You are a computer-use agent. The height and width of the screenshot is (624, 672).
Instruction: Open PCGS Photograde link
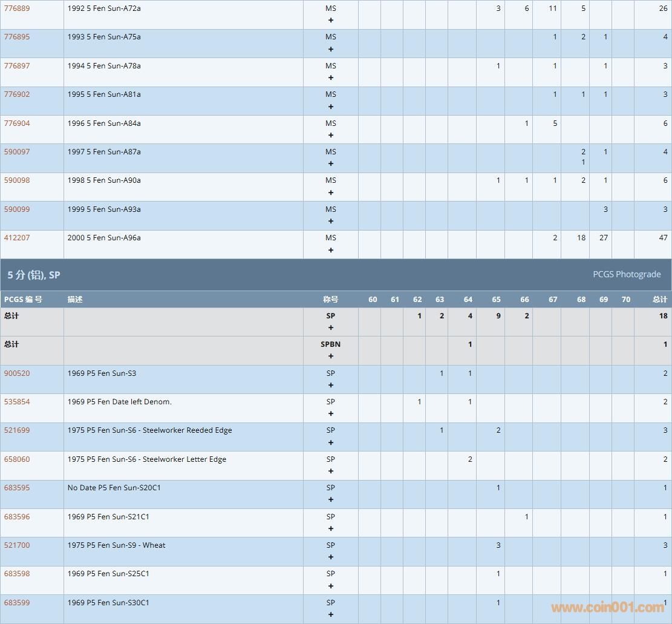tap(627, 274)
